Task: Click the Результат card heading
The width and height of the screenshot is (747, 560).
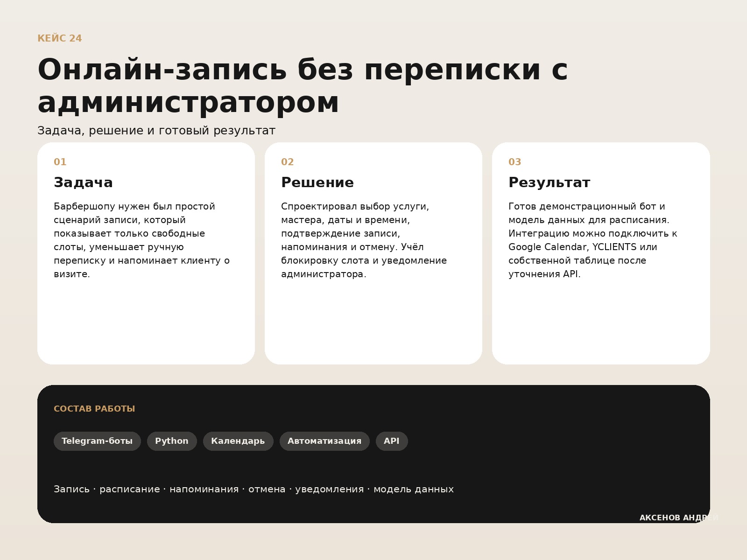Action: [x=550, y=182]
